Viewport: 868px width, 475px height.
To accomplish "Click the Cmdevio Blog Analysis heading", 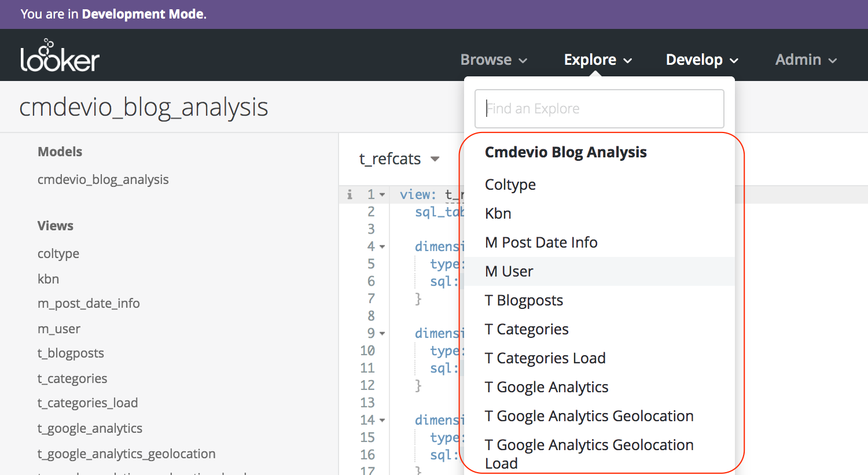I will [565, 152].
